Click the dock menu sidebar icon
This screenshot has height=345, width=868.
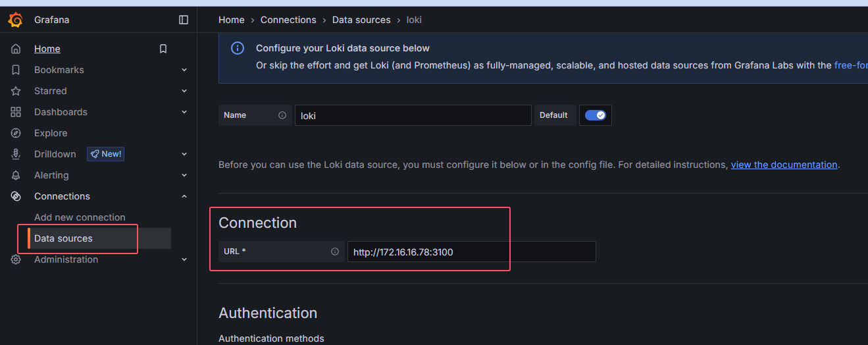tap(184, 20)
